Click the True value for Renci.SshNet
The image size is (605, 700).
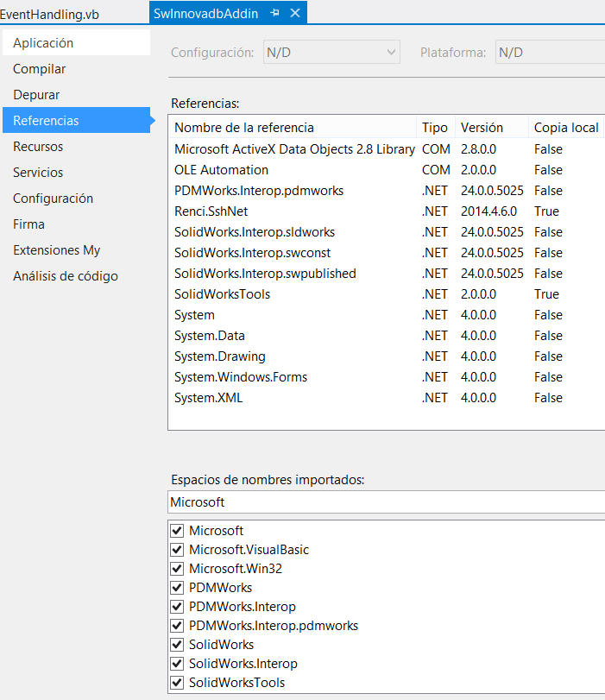click(x=546, y=211)
